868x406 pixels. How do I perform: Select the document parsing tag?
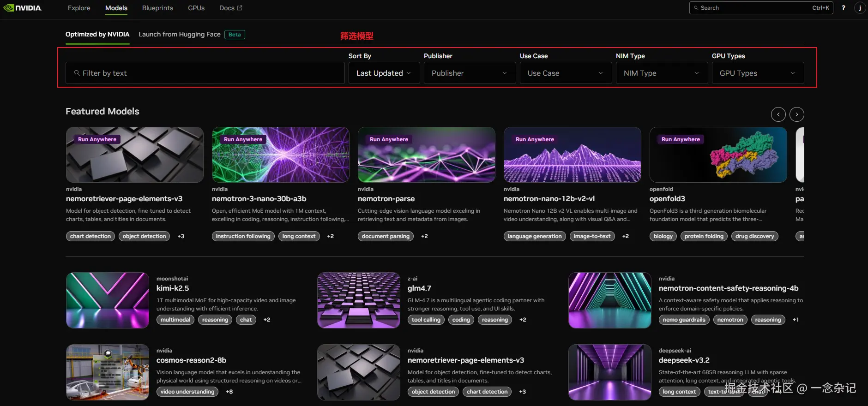click(x=386, y=236)
